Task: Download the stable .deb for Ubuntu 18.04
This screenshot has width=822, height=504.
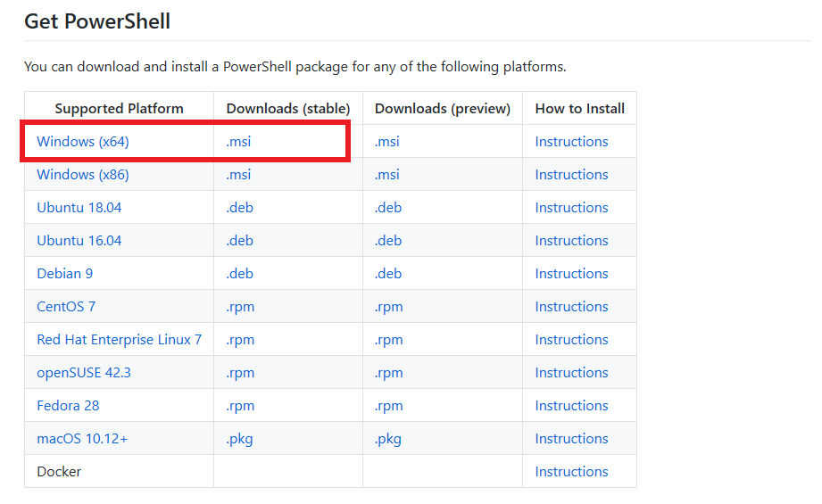Action: click(239, 208)
